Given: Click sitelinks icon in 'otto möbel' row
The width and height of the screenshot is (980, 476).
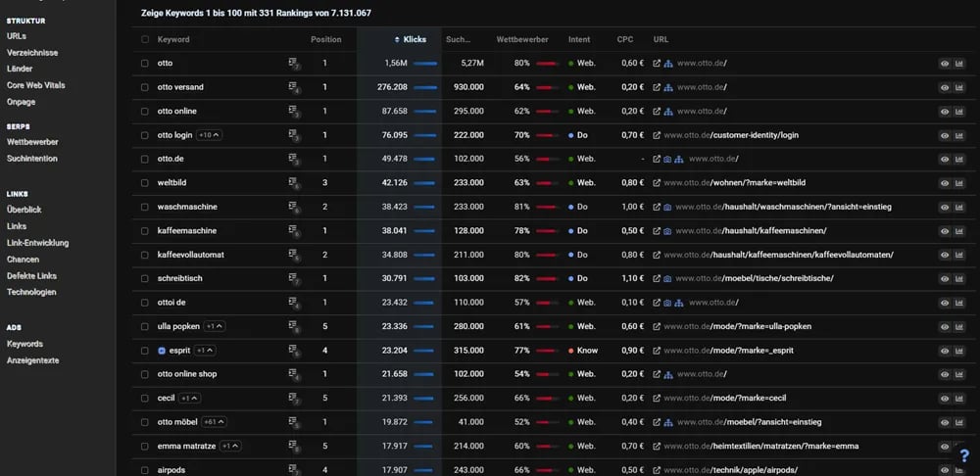Looking at the screenshot, I should 668,422.
